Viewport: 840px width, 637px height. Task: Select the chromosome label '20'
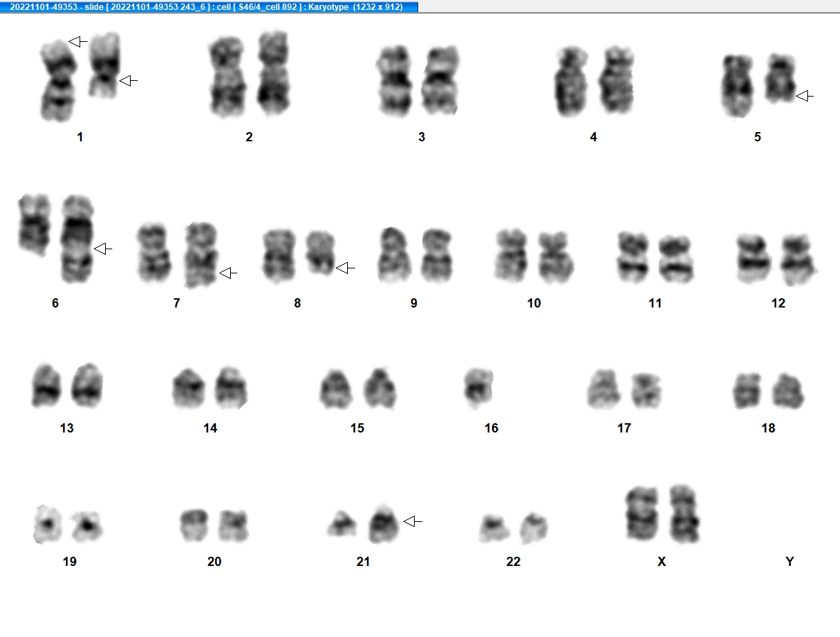pyautogui.click(x=214, y=562)
